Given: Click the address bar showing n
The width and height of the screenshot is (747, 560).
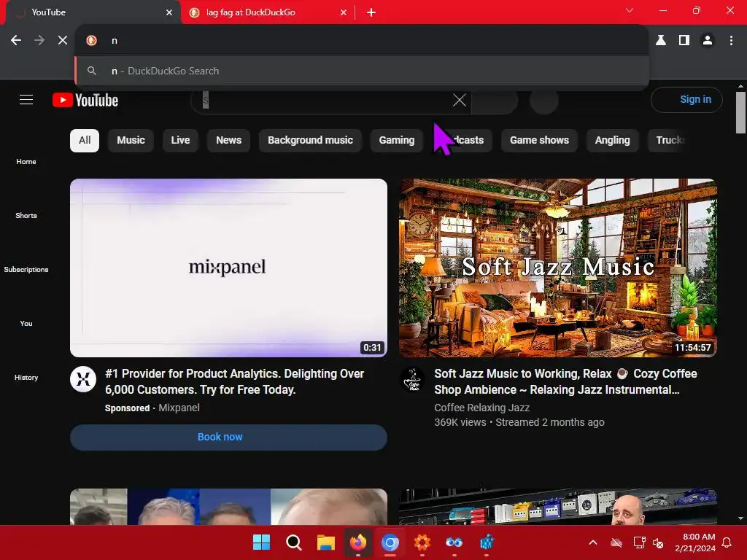Looking at the screenshot, I should click(x=362, y=41).
